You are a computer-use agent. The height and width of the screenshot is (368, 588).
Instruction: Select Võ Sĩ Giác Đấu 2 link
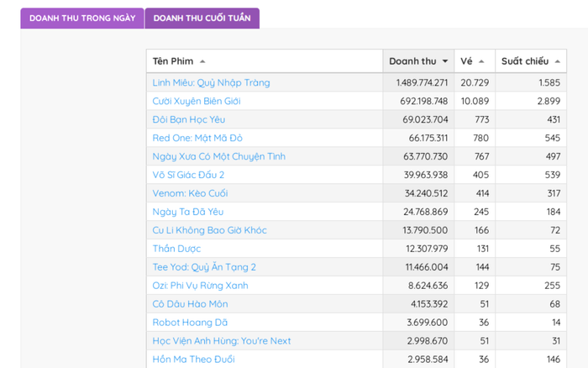pos(188,175)
